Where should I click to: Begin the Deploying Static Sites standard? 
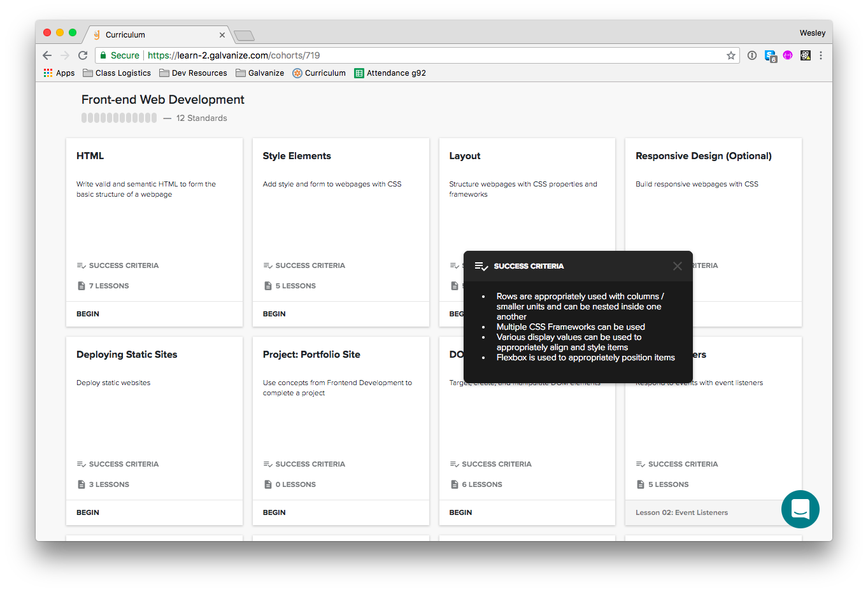(88, 512)
